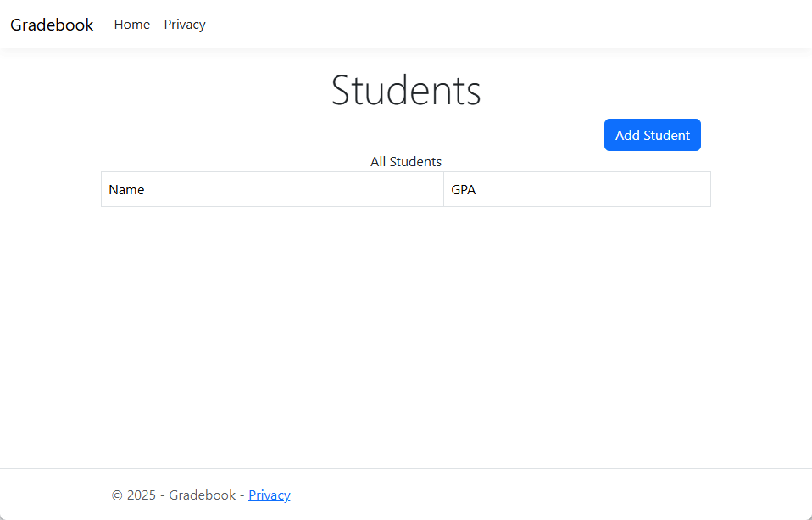Open the Home navigation link
Screen dimensions: 812x520
point(131,25)
